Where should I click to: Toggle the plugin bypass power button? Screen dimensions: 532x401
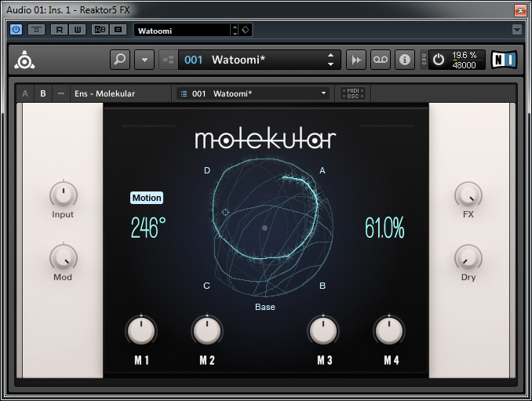point(16,30)
